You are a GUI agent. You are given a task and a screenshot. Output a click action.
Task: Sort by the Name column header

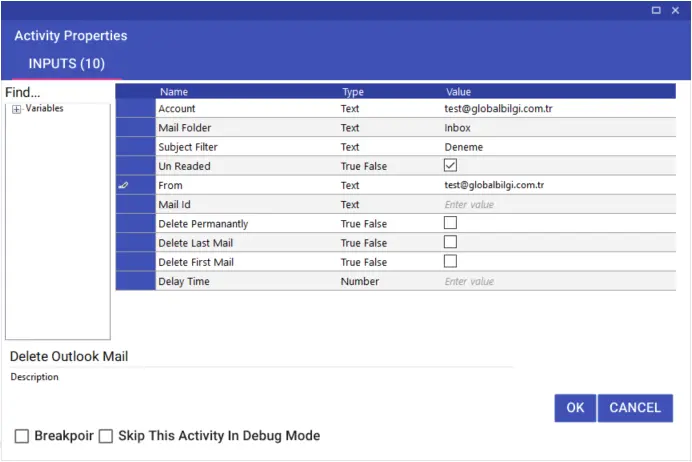click(x=174, y=92)
